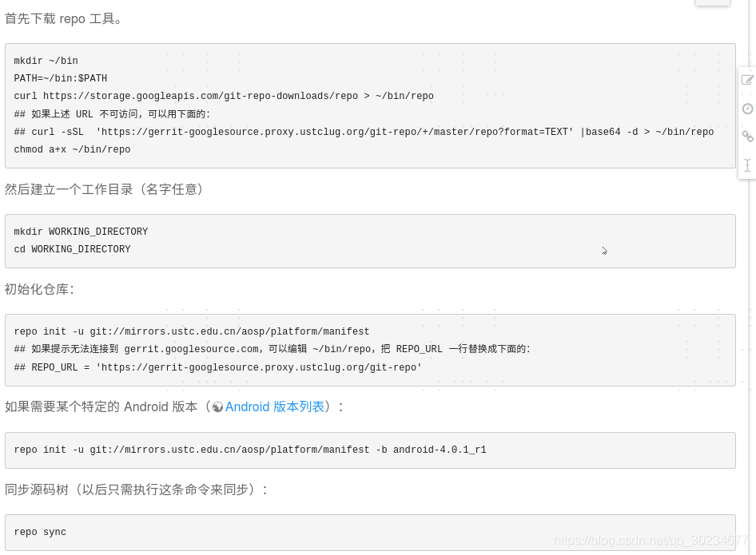Click the text '同步源码树（以后只需执行这条命令来同步）'
This screenshot has height=555, width=756.
136,490
